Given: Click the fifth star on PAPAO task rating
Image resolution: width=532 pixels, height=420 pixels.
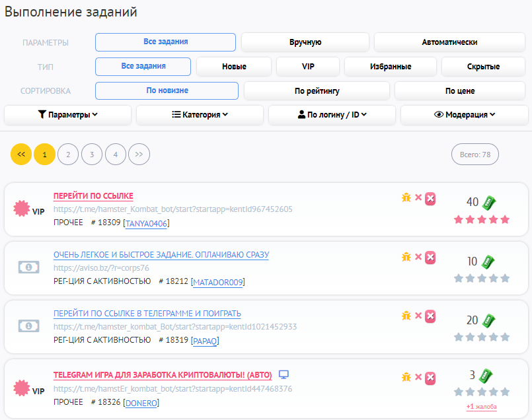Looking at the screenshot, I should click(x=506, y=337).
